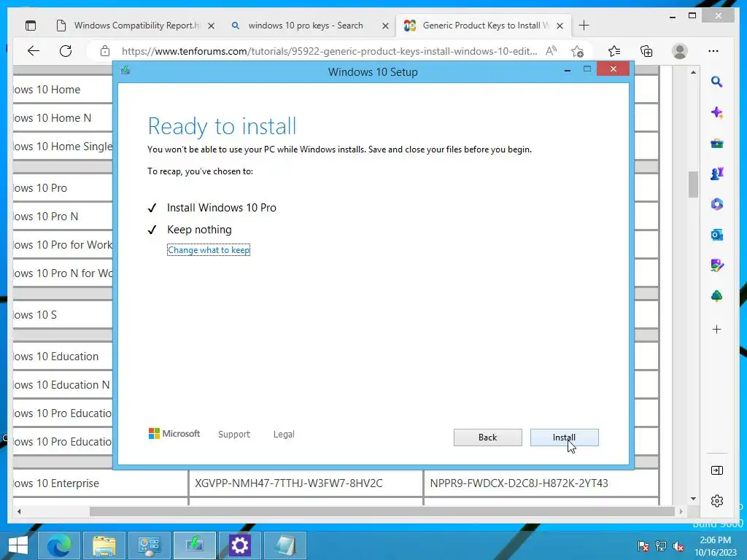Open the Change what to keep link
This screenshot has height=560, width=747.
[x=209, y=250]
